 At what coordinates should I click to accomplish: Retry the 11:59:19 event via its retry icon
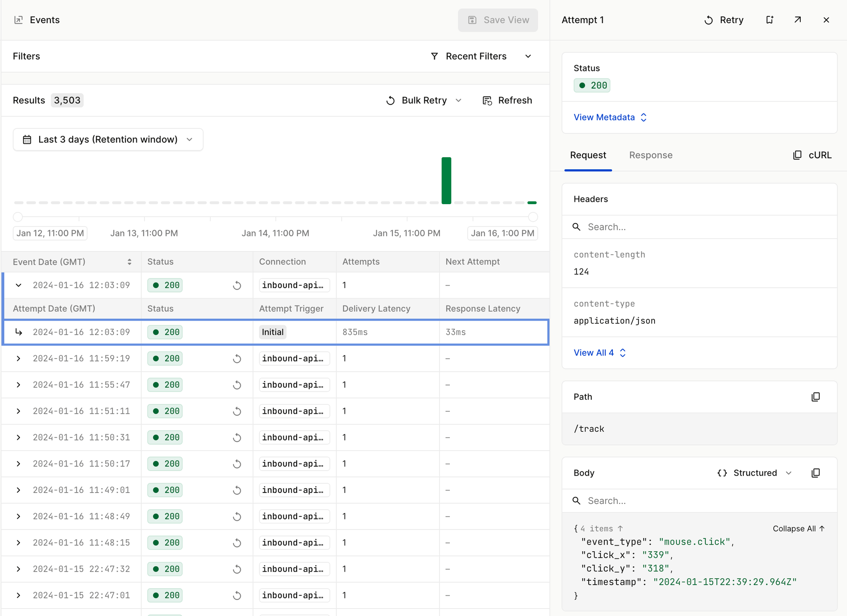pos(237,358)
